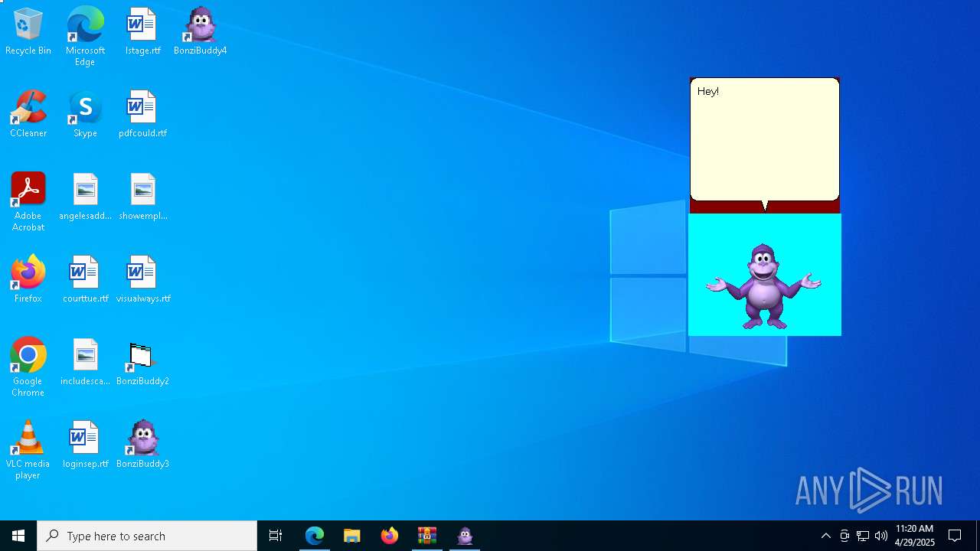Select the lstage.rtf document icon
The image size is (980, 551).
click(x=142, y=31)
